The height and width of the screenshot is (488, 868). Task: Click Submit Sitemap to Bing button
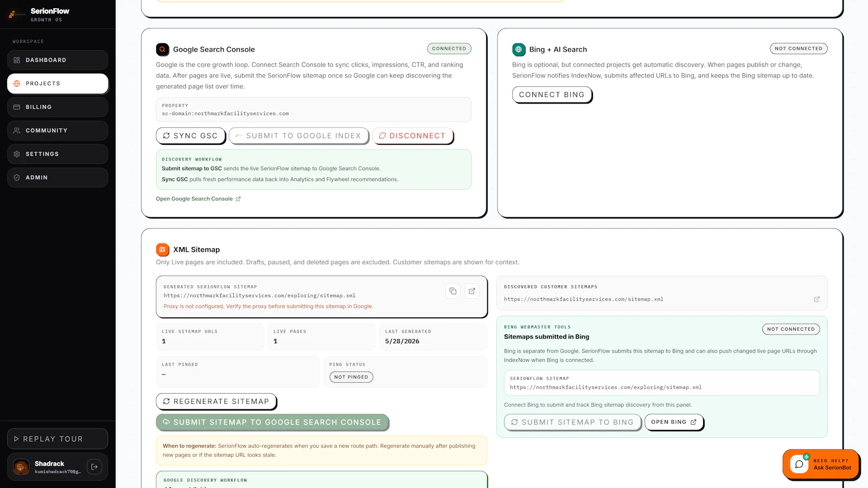(x=572, y=422)
